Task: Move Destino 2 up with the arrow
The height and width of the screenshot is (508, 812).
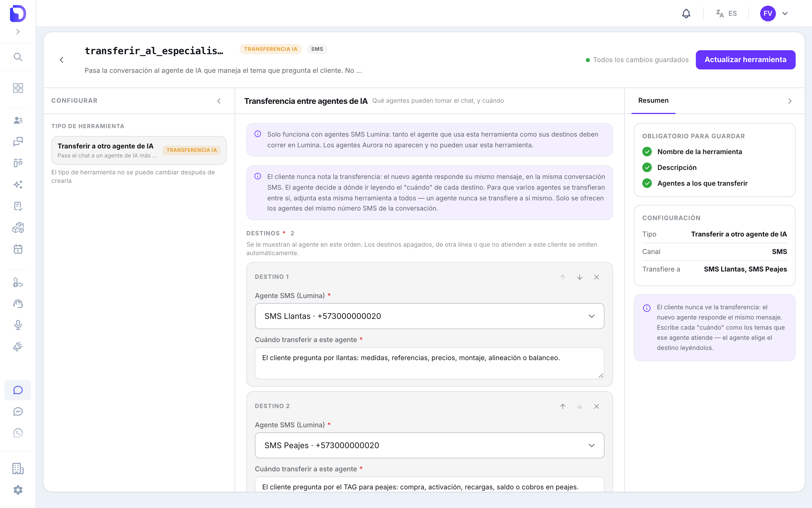Action: coord(563,406)
